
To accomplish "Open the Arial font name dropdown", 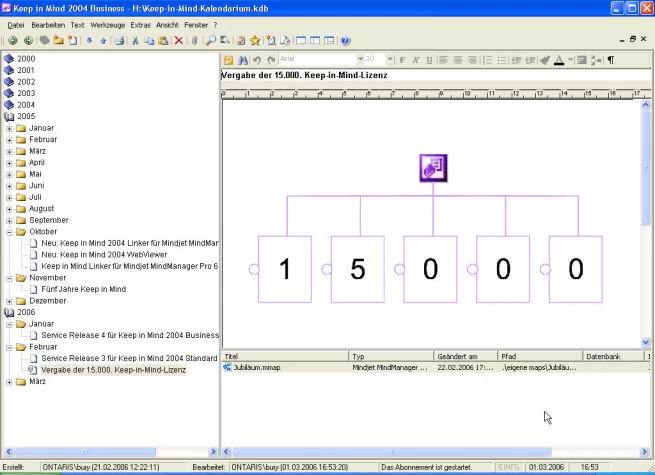I will pyautogui.click(x=358, y=60).
